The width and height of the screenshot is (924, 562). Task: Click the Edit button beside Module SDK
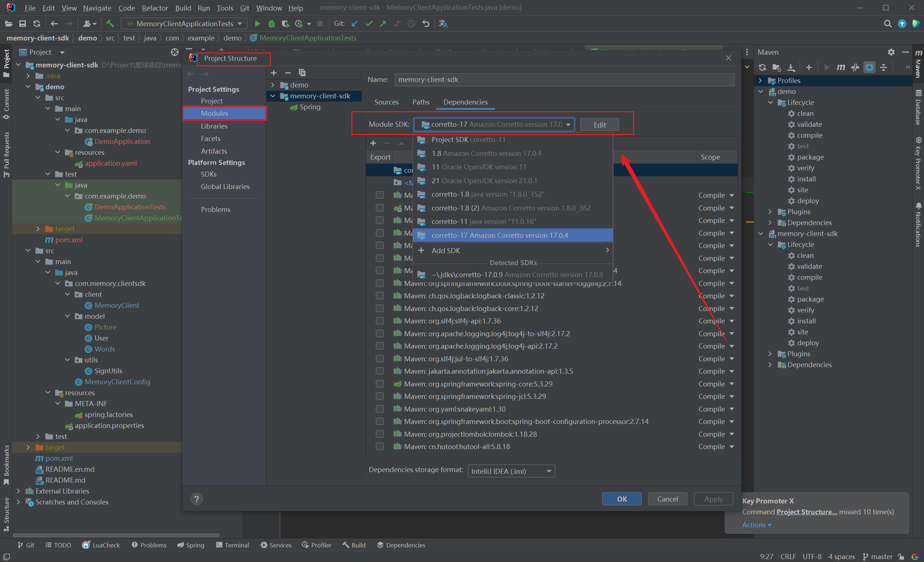pos(600,125)
